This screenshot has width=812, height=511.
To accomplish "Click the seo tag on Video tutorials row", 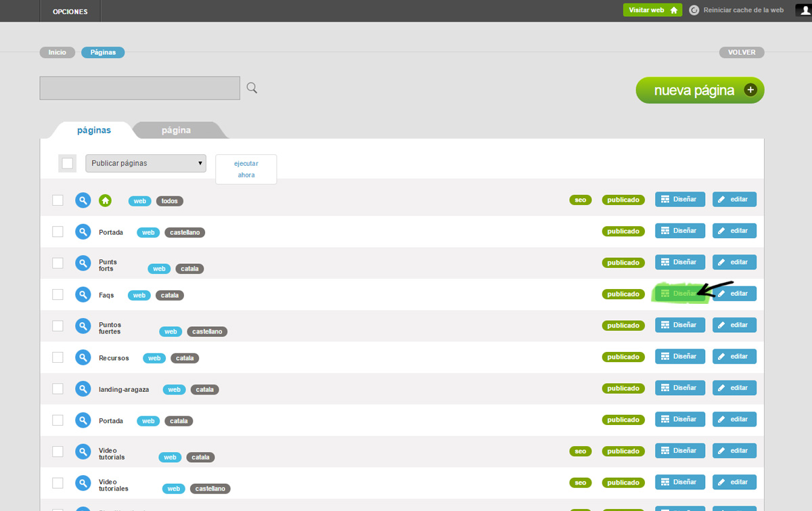I will [x=581, y=451].
